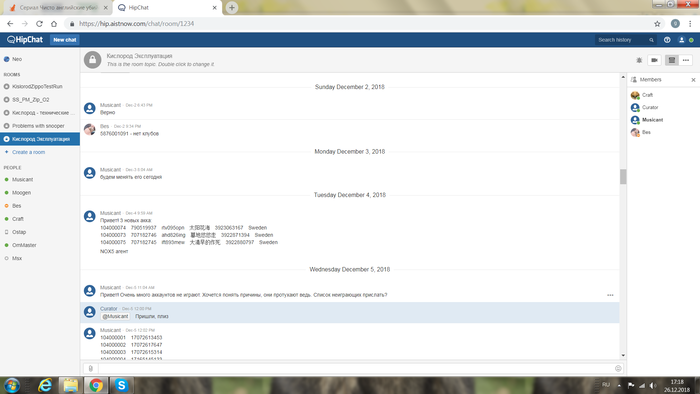Open Chrome three-dot menu
The height and width of the screenshot is (394, 700).
690,24
